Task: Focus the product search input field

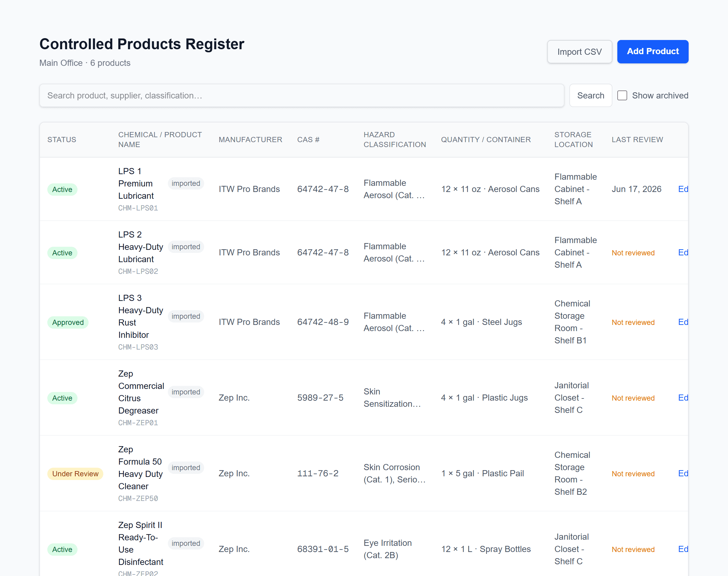Action: point(302,95)
